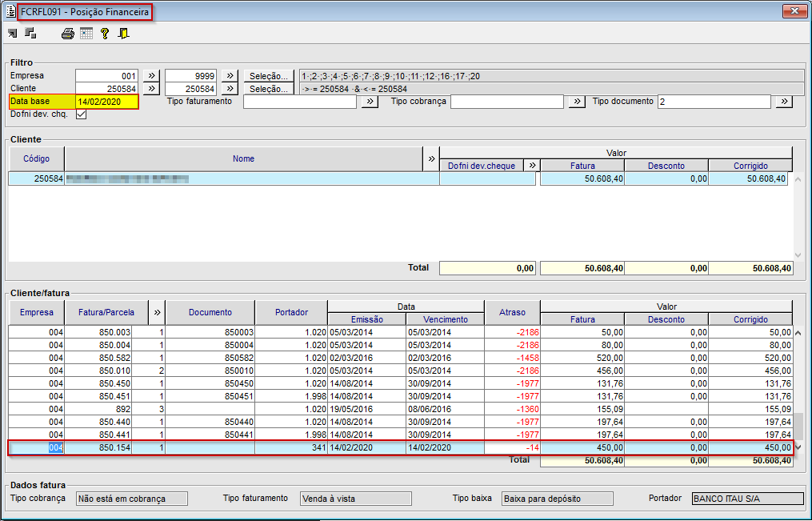This screenshot has height=521, width=812.
Task: Click the » icon beside Nome column
Action: pyautogui.click(x=431, y=158)
